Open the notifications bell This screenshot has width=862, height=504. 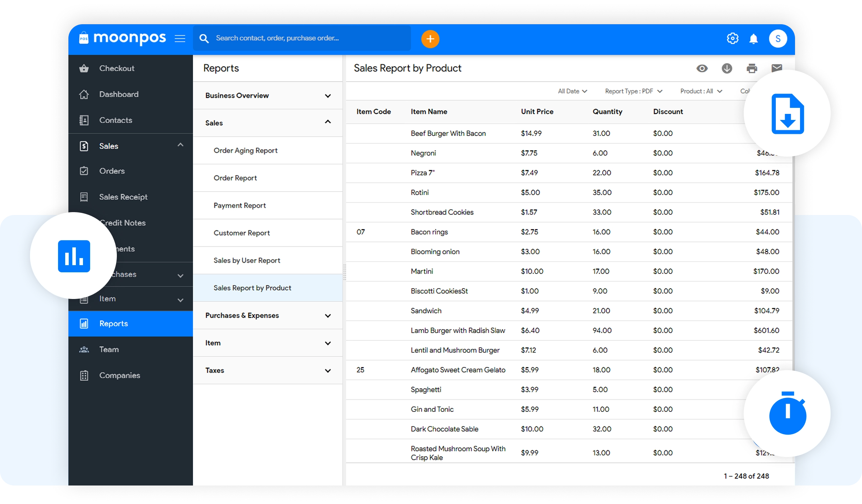pos(753,38)
